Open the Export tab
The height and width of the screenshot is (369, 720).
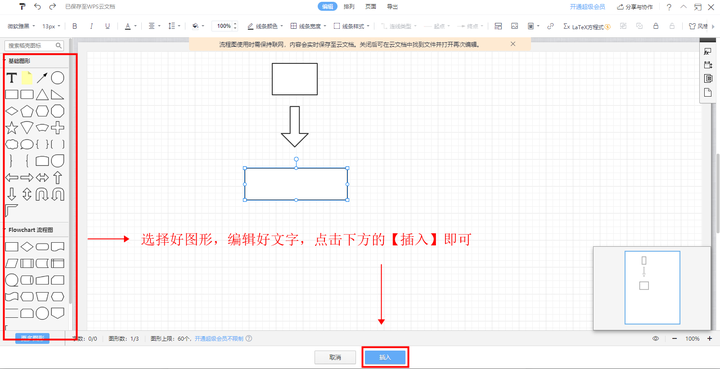pos(392,6)
